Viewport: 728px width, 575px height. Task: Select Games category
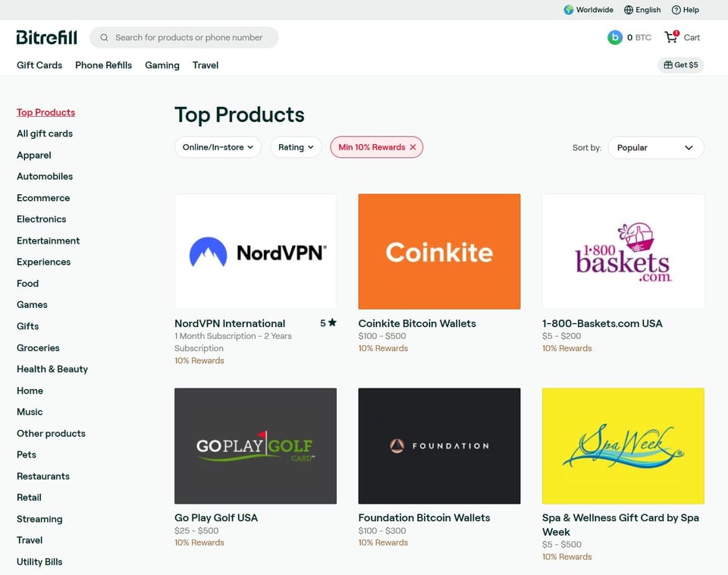pyautogui.click(x=32, y=305)
